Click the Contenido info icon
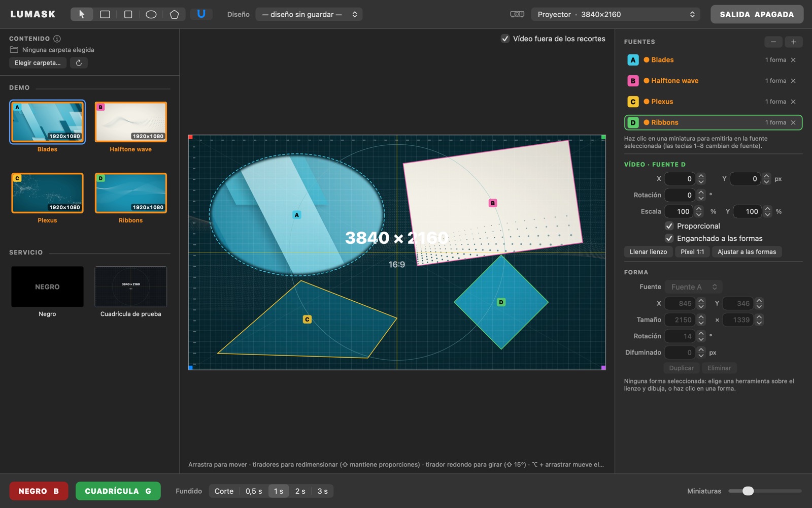The image size is (812, 508). pos(57,39)
